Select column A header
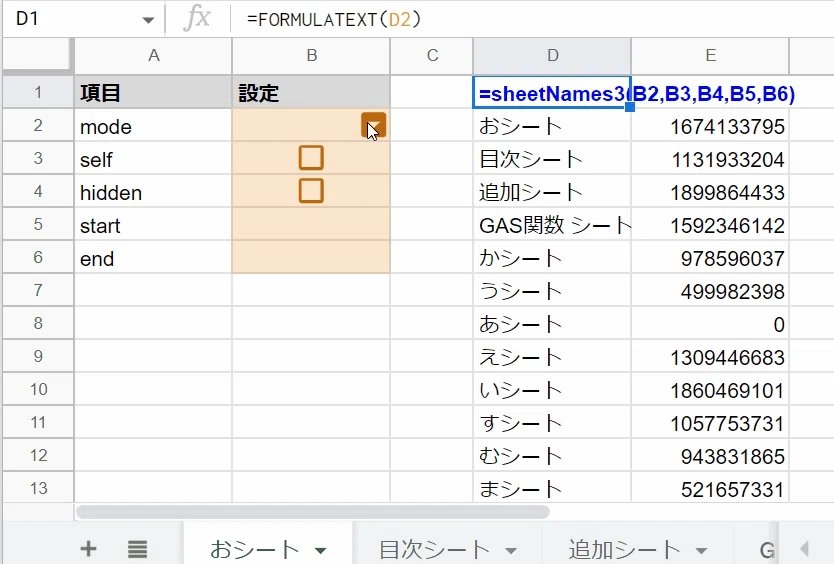The width and height of the screenshot is (834, 564). 153,55
